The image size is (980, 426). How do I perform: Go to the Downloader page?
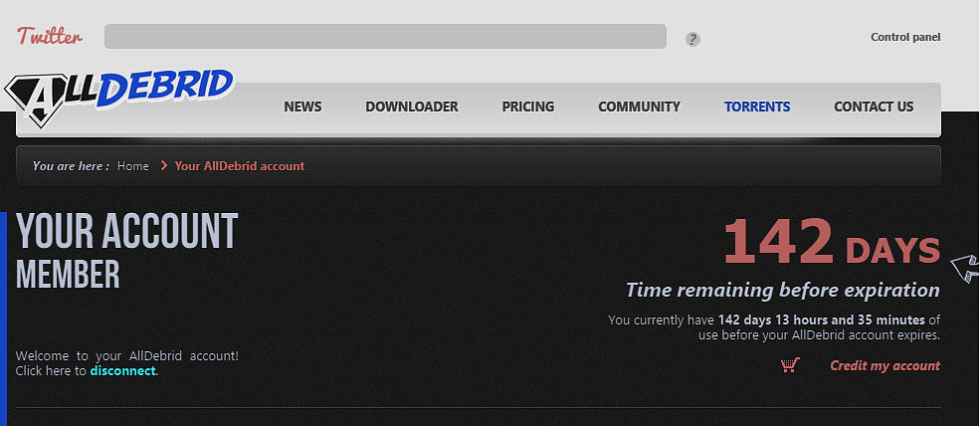coord(411,106)
